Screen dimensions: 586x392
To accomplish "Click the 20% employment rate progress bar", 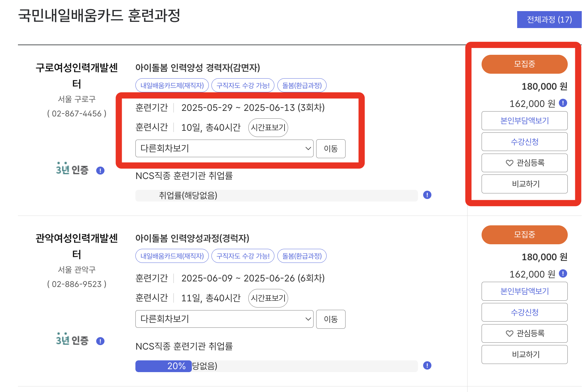I will pyautogui.click(x=163, y=366).
